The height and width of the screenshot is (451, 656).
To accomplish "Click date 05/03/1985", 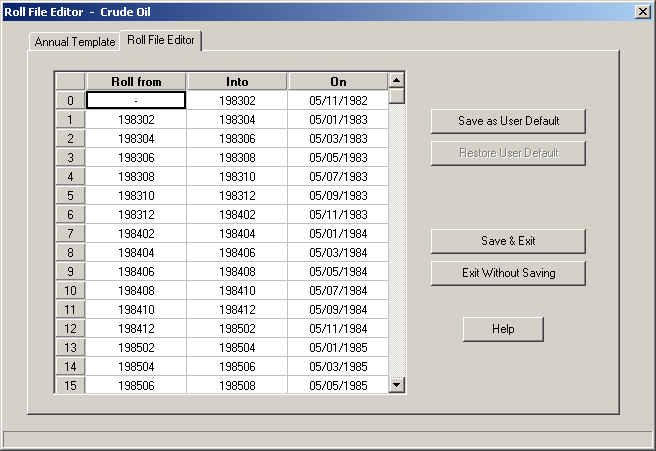I will [x=338, y=366].
